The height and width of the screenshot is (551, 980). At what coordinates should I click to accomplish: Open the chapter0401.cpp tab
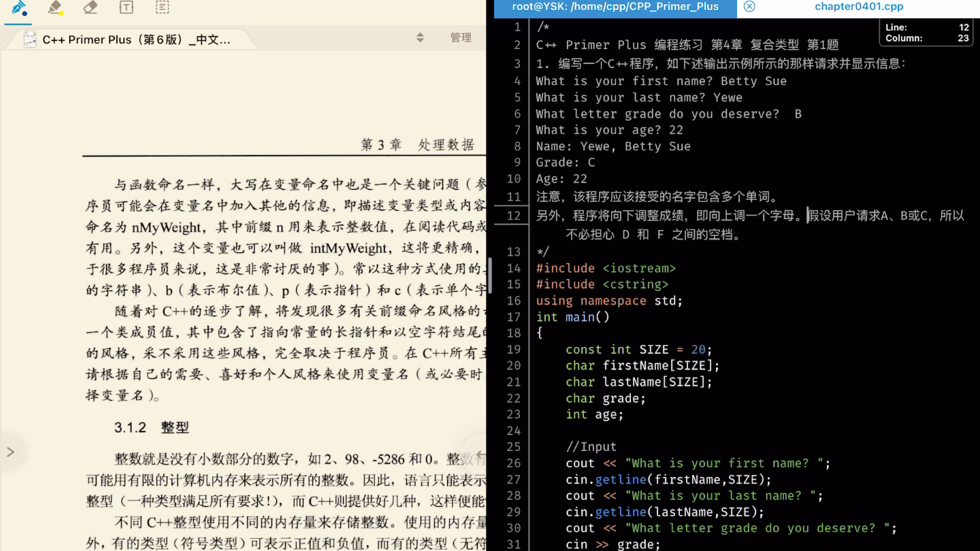pos(859,7)
